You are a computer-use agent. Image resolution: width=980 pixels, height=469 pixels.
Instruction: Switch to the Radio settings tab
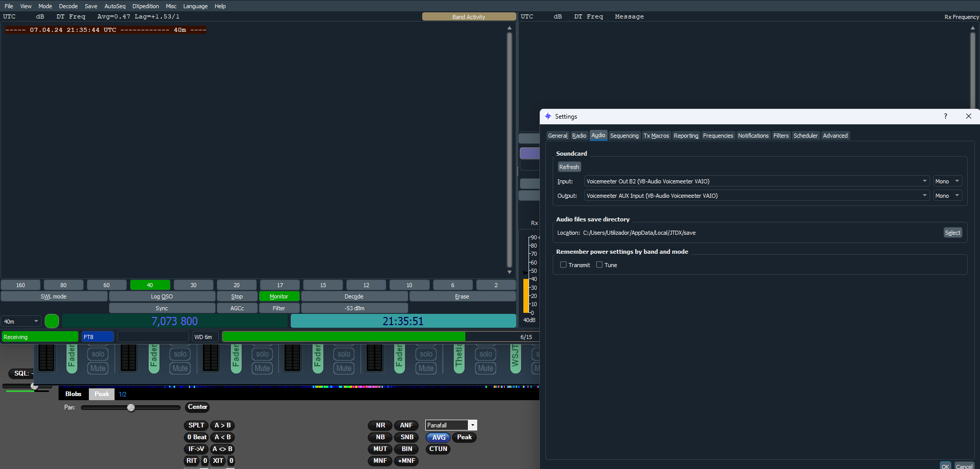[579, 136]
